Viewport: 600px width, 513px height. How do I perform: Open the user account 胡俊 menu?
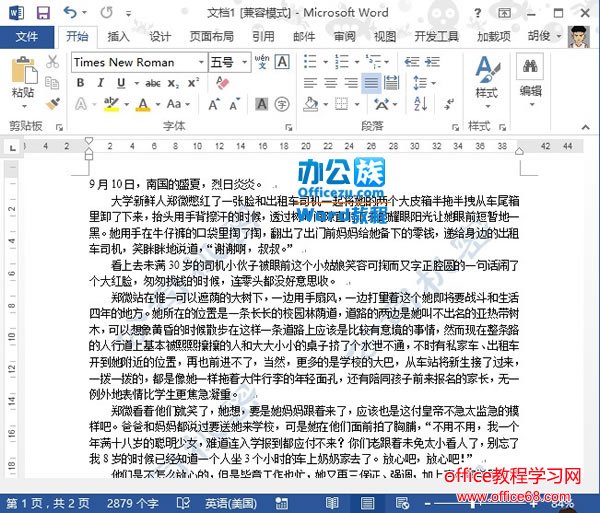coord(545,37)
